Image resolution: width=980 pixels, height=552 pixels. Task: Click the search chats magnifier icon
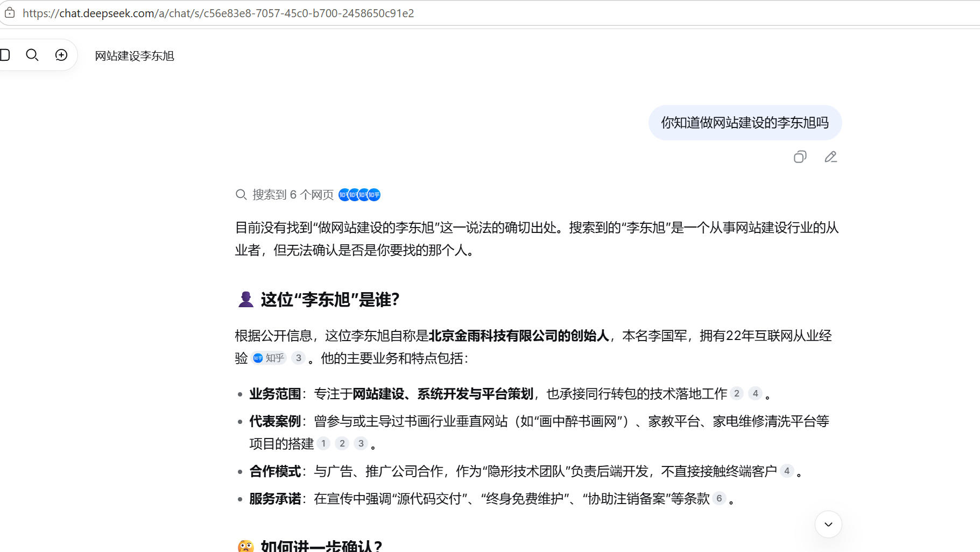point(32,55)
